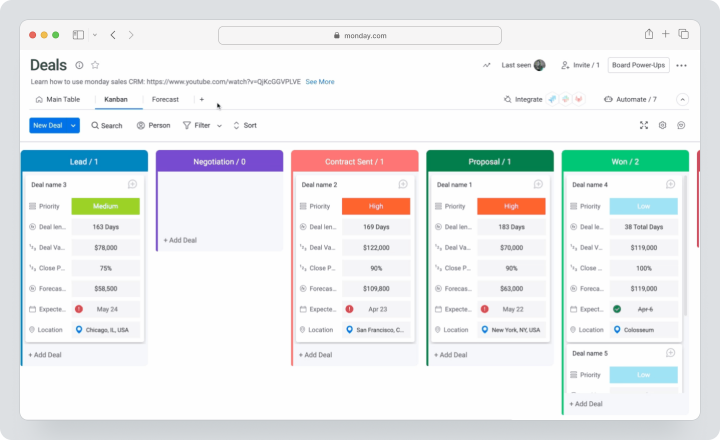Switch to the Forecast tab
720x440 pixels.
pos(165,99)
